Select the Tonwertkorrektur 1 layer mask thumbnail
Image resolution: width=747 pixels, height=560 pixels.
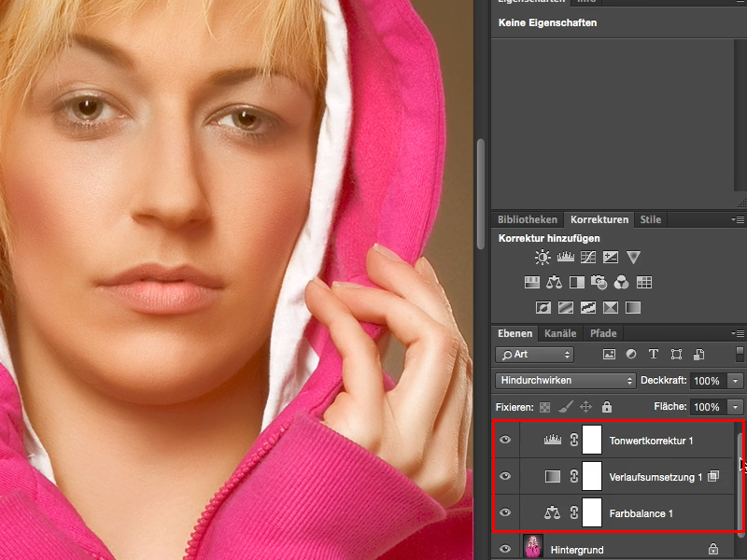tap(592, 440)
